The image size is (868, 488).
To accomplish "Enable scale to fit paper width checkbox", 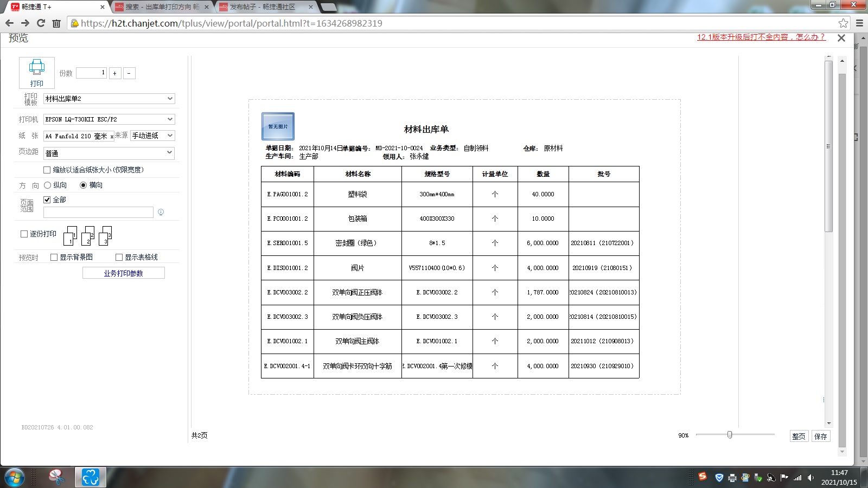I will coord(47,170).
